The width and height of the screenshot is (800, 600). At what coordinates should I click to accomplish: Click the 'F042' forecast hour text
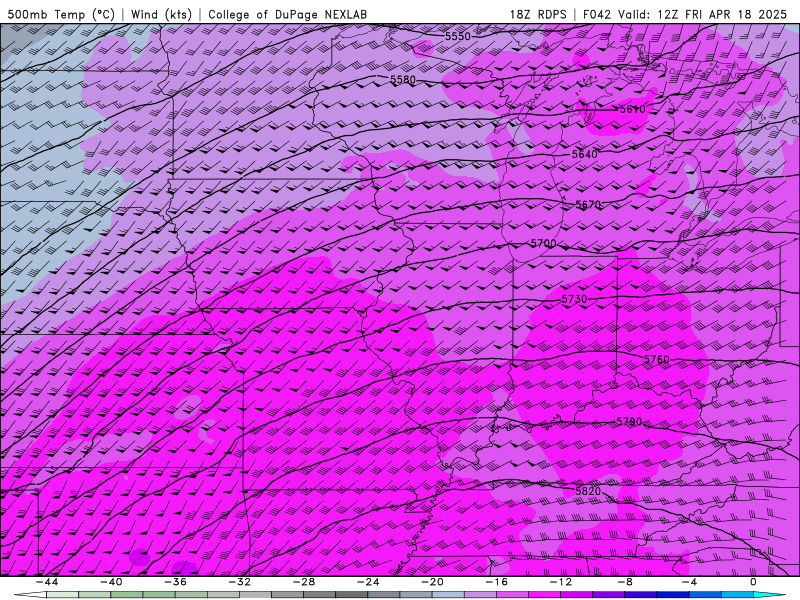click(x=597, y=14)
